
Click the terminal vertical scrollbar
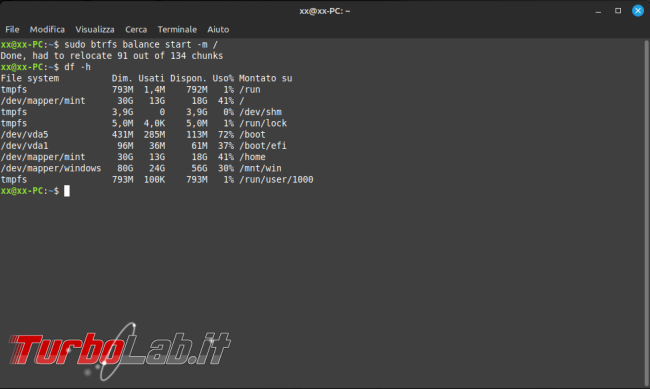pos(647,212)
